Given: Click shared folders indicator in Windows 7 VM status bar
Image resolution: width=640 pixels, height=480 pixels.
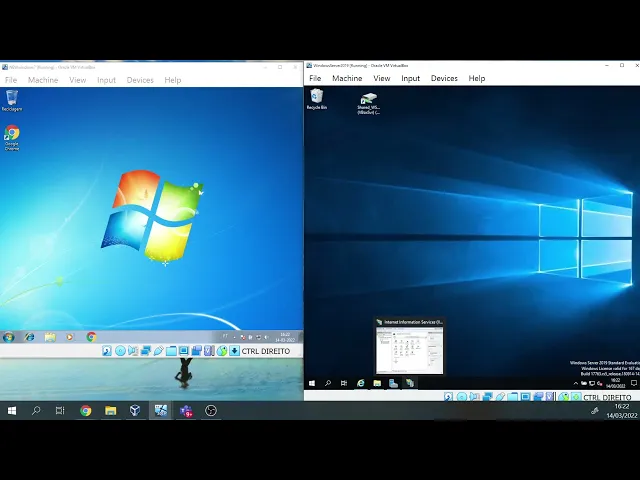Looking at the screenshot, I should point(171,351).
